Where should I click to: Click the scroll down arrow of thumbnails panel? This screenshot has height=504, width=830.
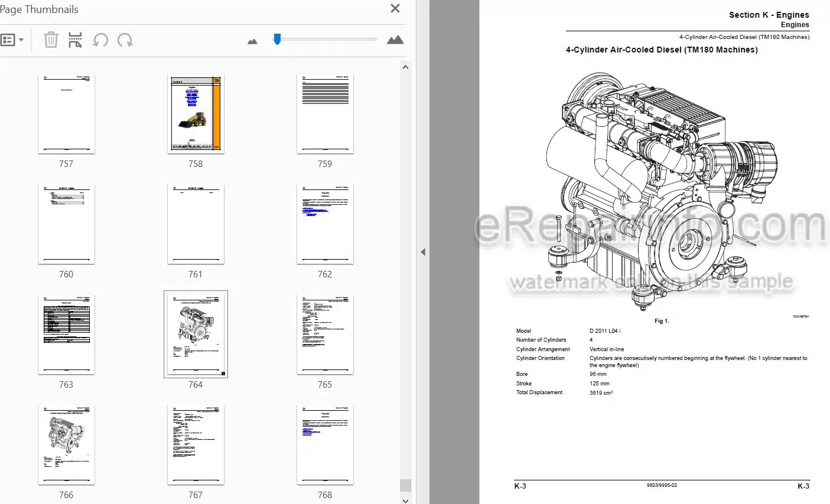(x=405, y=500)
